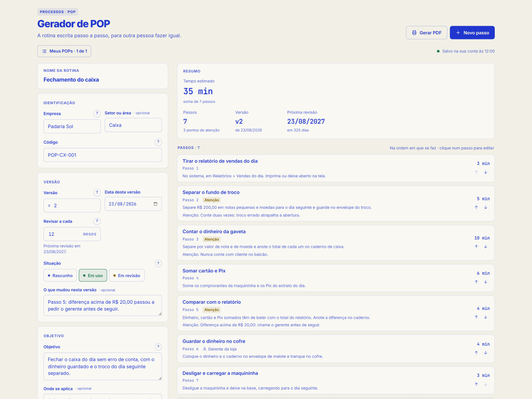This screenshot has width=532, height=399.
Task: Move 'Comparar com o relatório' up
Action: (476, 317)
